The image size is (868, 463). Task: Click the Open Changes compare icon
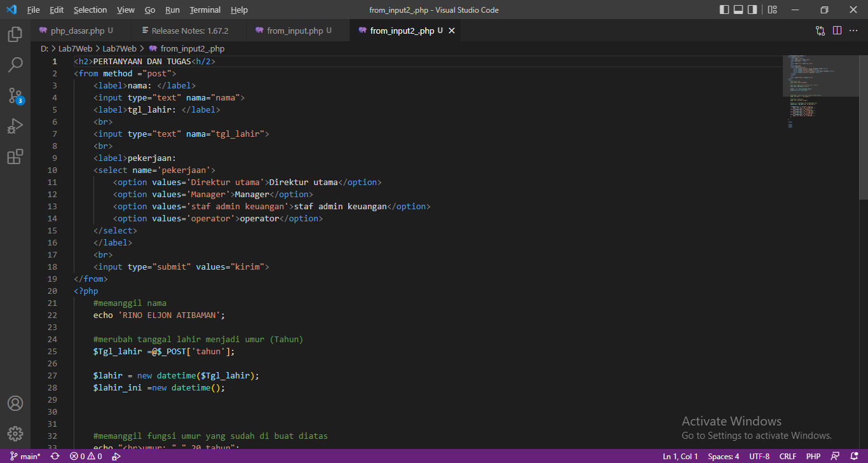click(x=820, y=31)
